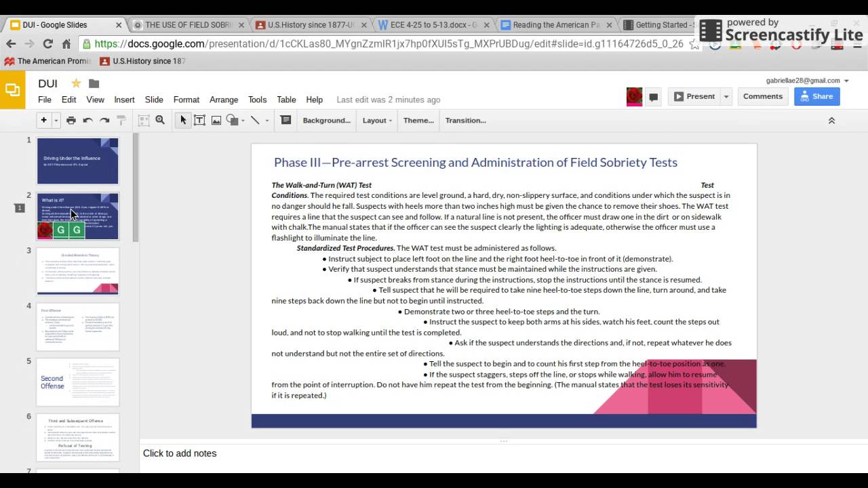Open the View menu
868x488 pixels.
[x=95, y=100]
